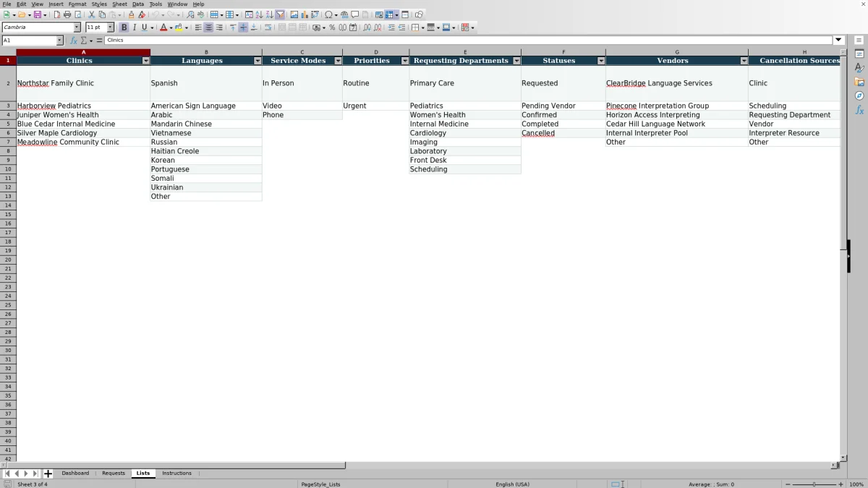
Task: Click the Insert Image icon
Action: coord(294,14)
